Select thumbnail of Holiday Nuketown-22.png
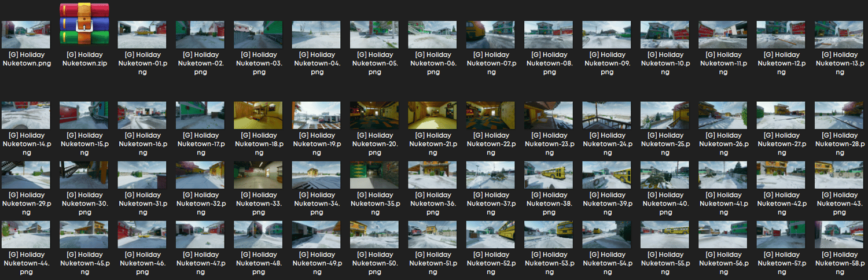 [490, 115]
